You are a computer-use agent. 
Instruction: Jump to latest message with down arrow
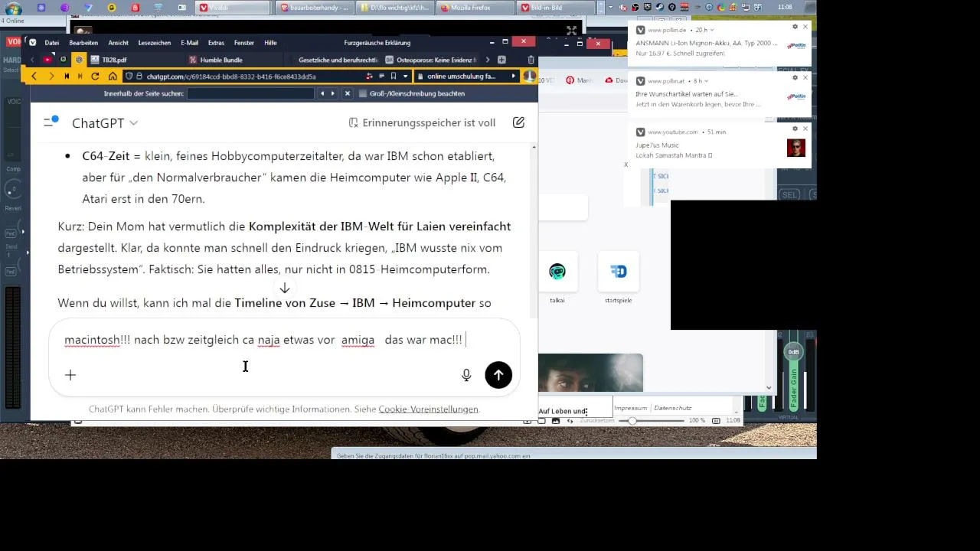(284, 288)
